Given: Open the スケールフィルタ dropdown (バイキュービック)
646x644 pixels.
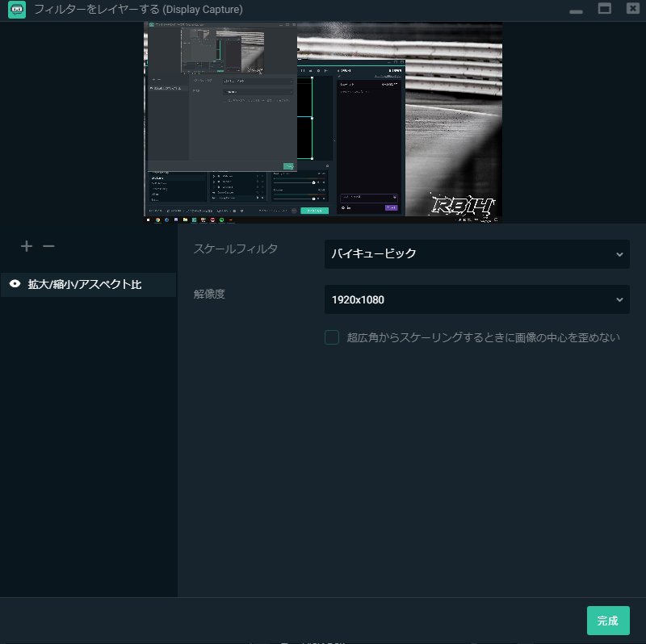Looking at the screenshot, I should click(476, 254).
